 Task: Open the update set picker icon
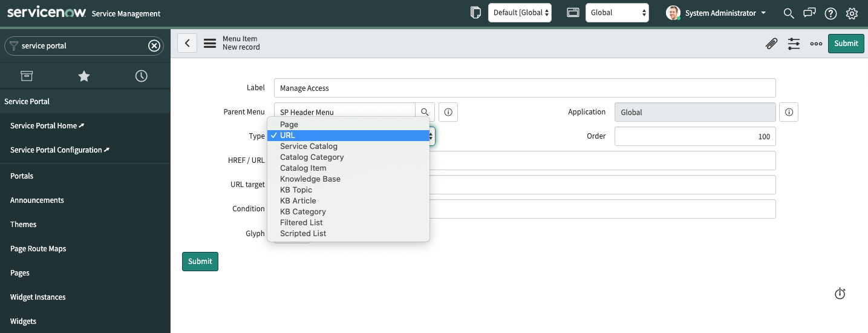[475, 13]
